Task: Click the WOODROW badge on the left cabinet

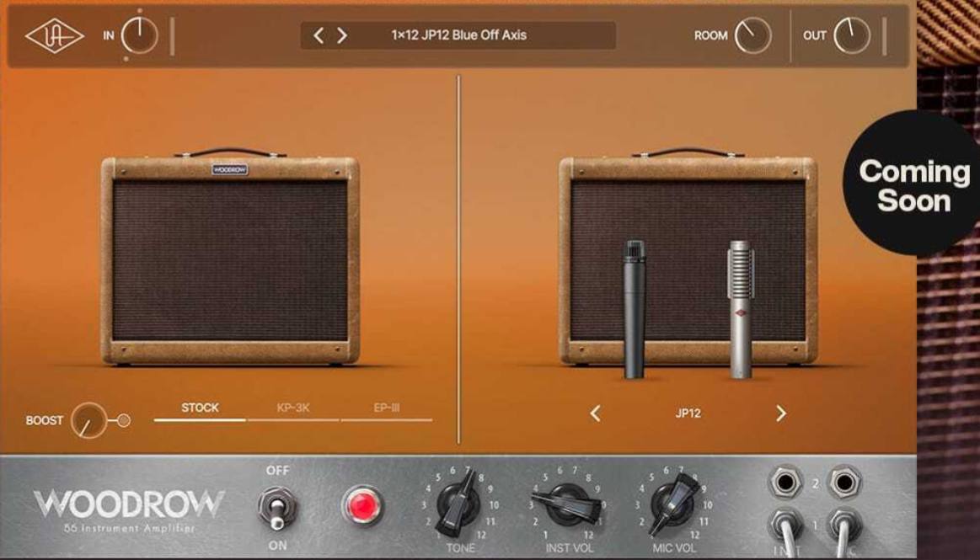Action: 229,170
